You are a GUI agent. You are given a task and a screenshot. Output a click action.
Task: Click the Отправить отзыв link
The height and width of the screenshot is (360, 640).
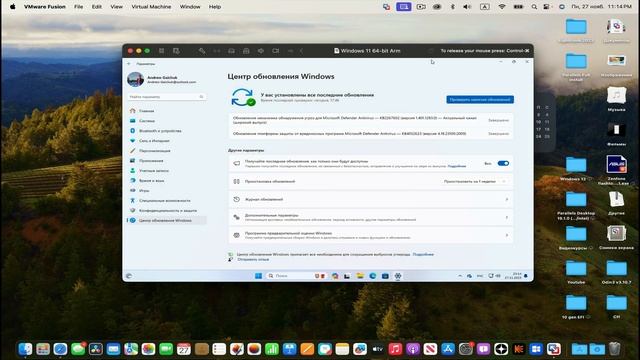click(x=253, y=259)
